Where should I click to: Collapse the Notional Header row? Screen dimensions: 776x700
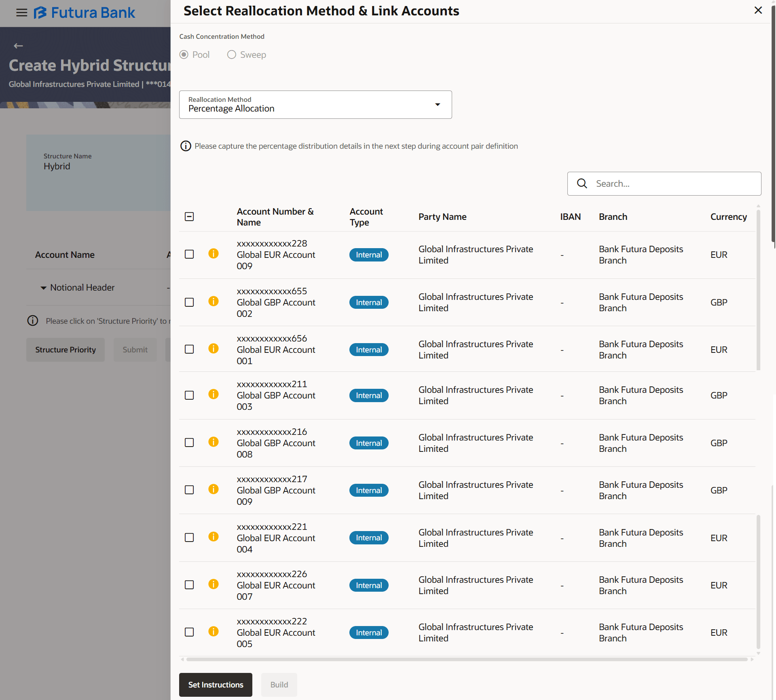pos(43,288)
